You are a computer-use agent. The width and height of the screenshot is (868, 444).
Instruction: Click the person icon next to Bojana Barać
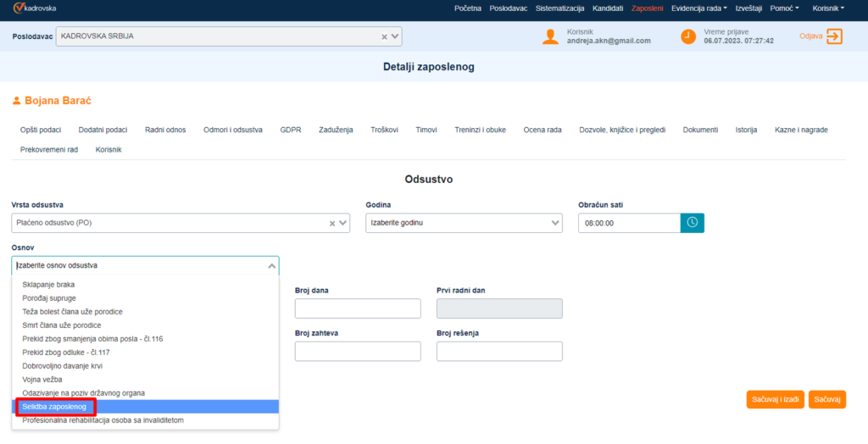pos(16,101)
